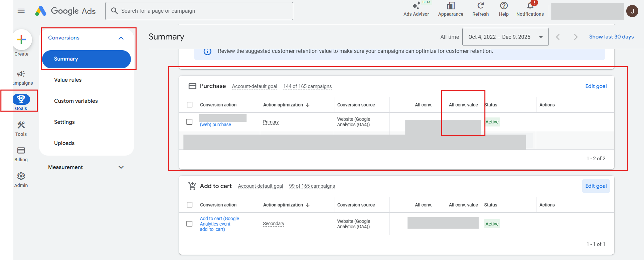Viewport: 644px width, 260px height.
Task: Click Edit goal for Add to cart
Action: tap(596, 186)
